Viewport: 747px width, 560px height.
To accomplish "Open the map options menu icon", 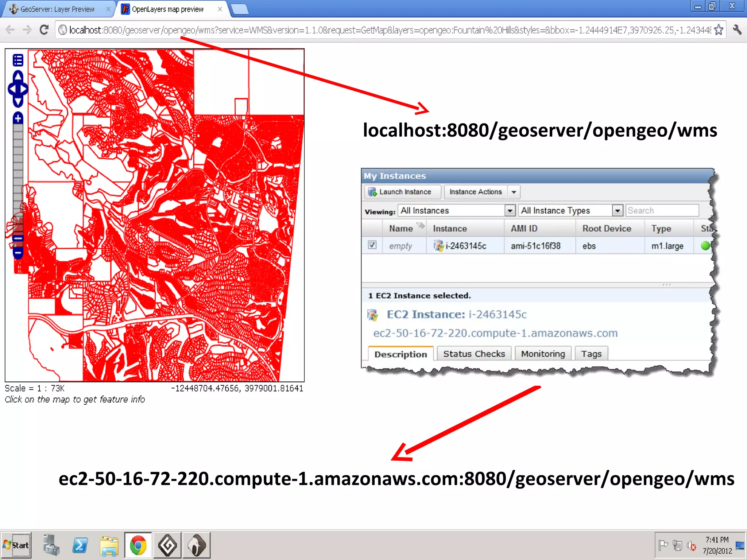I will 18,60.
